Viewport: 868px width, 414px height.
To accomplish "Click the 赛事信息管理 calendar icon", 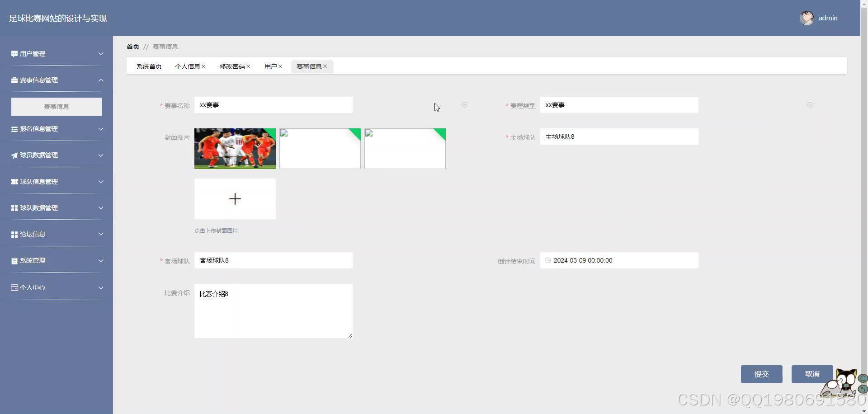I will pyautogui.click(x=14, y=80).
